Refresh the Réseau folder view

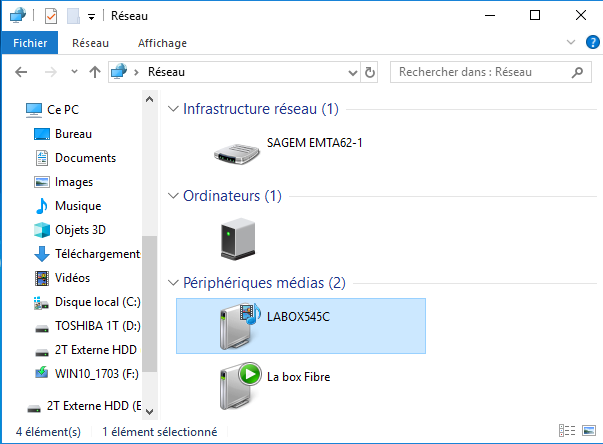(370, 72)
